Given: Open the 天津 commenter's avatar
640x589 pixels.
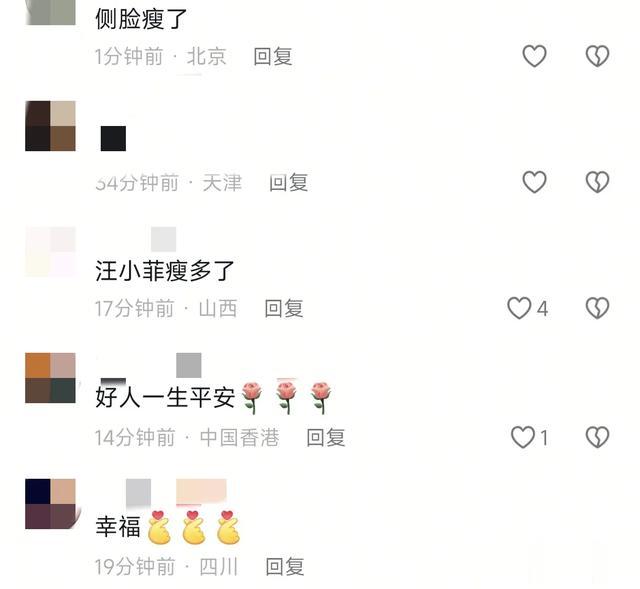Looking at the screenshot, I should click(x=50, y=126).
